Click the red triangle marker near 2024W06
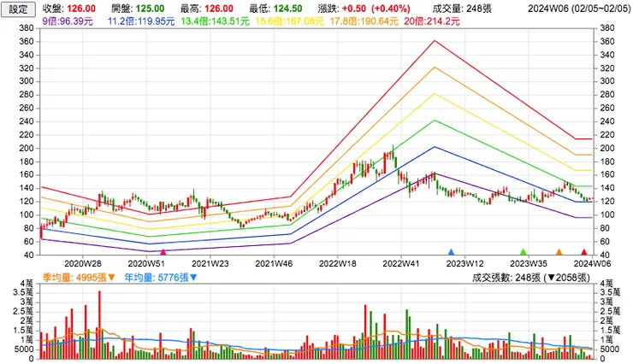Screen dimensions: 633x364 coord(583,252)
